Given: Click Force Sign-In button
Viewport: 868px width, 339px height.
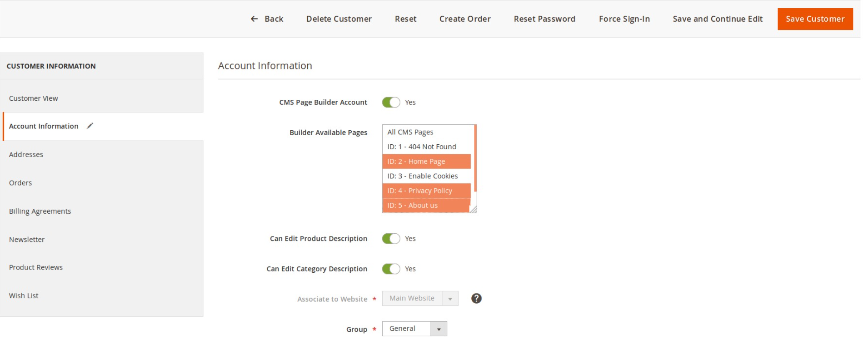Looking at the screenshot, I should 624,19.
